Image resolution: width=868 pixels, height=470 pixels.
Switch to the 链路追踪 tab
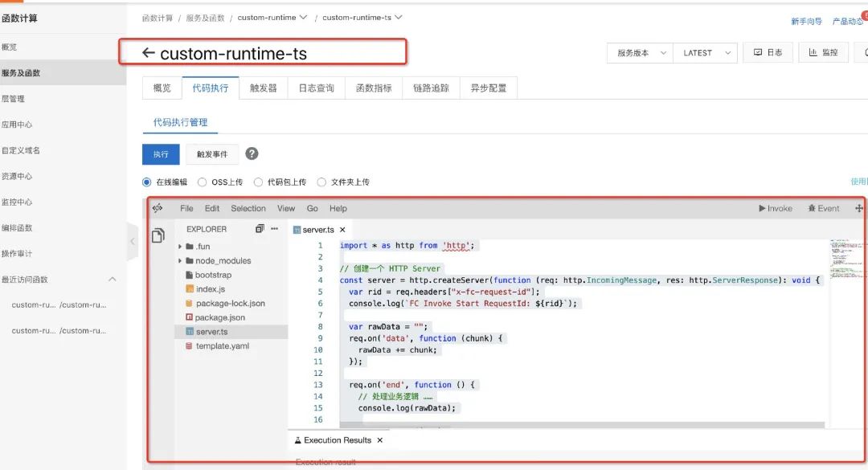[x=432, y=88]
